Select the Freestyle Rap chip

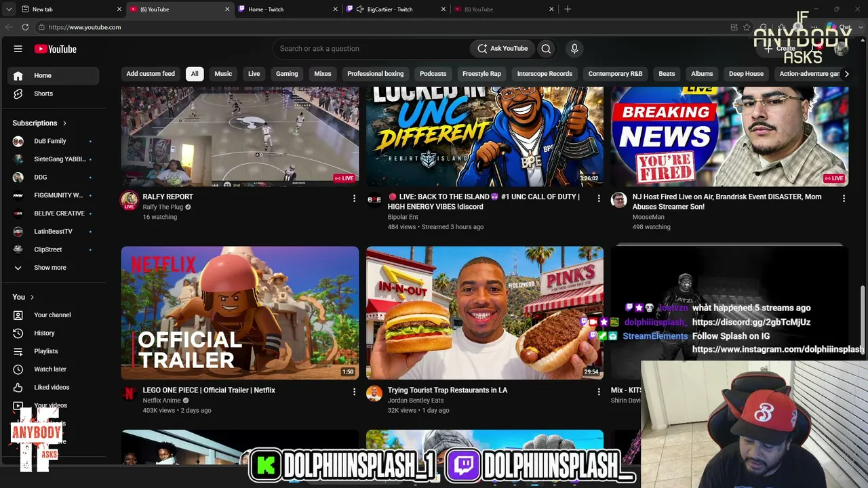coord(481,74)
